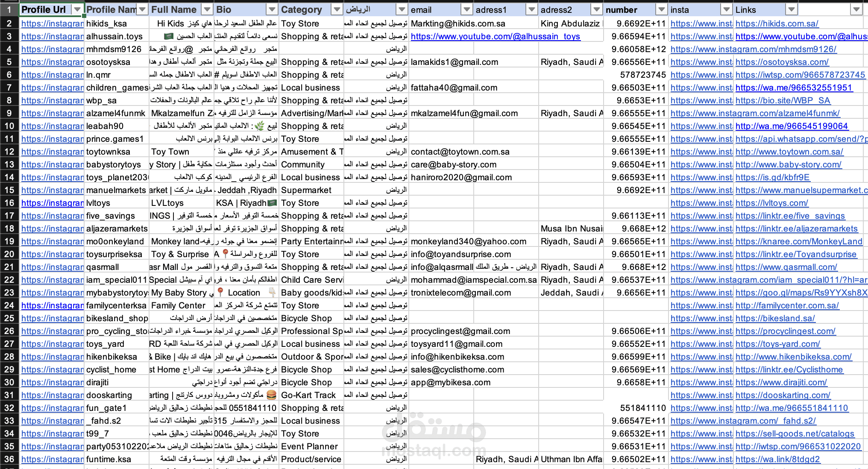Open the email column filter dropdown
868x469 pixels.
pos(467,9)
